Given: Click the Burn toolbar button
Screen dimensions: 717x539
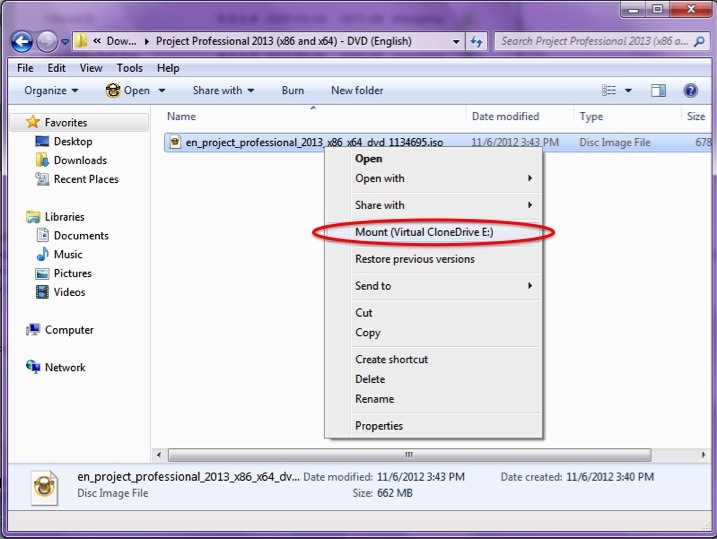Looking at the screenshot, I should tap(292, 90).
